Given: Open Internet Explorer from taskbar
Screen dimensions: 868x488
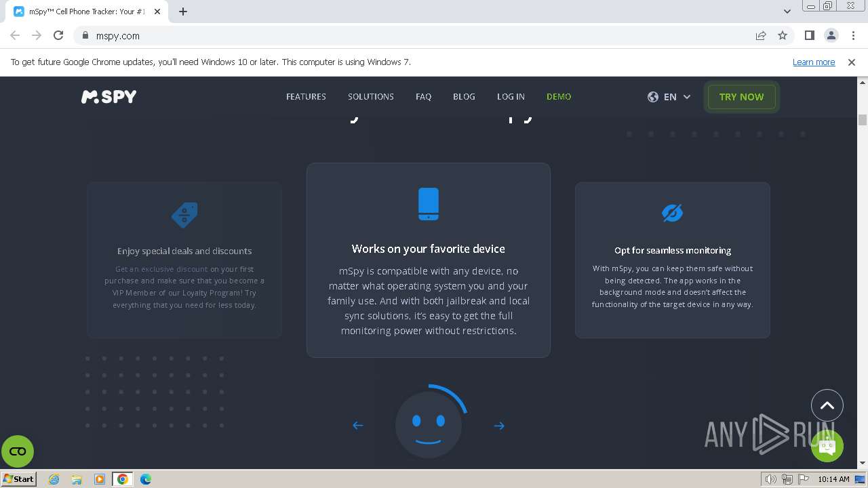Looking at the screenshot, I should pyautogui.click(x=54, y=479).
